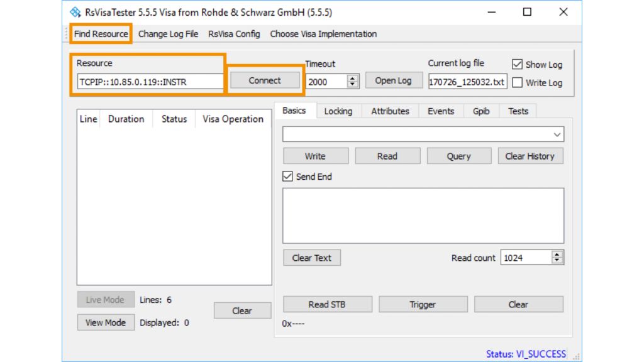Click the RsVisaTester app icon in title bar

coord(75,12)
